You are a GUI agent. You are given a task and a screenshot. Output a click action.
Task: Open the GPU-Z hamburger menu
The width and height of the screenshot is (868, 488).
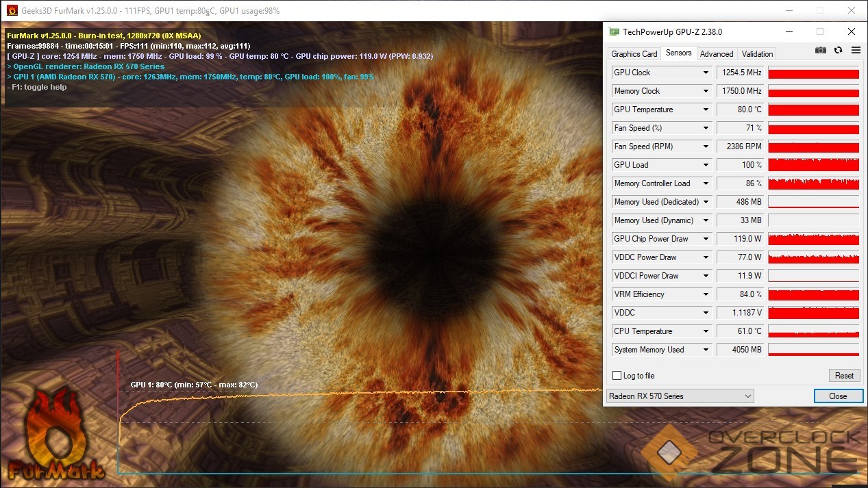tap(856, 50)
